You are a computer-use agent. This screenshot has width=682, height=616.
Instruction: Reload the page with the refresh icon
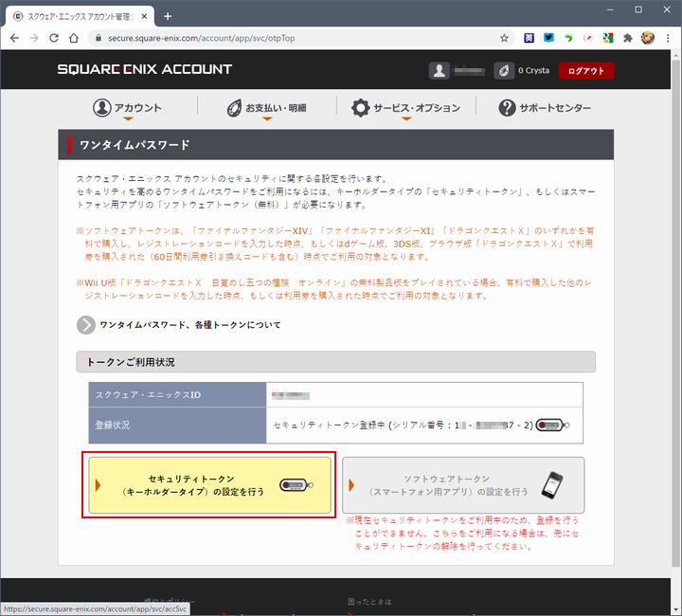tap(54, 38)
